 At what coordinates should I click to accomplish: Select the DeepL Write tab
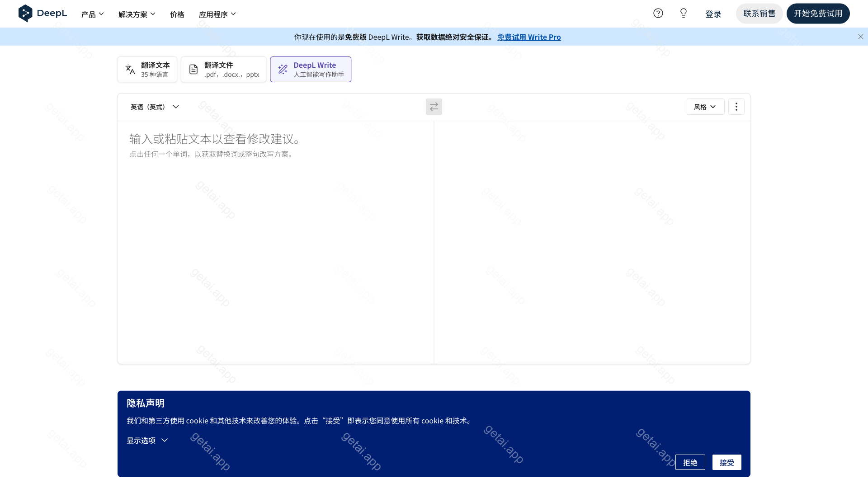coord(311,69)
